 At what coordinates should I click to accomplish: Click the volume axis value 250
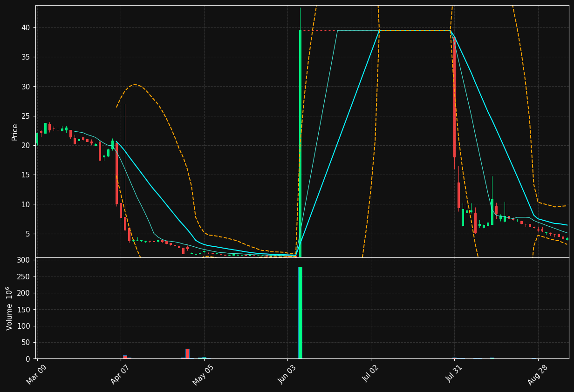coord(23,277)
